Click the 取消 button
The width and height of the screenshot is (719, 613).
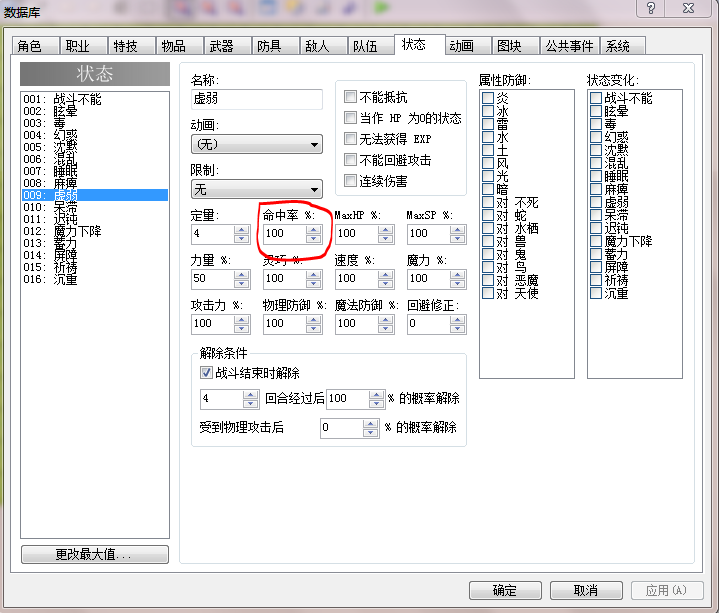coord(586,590)
